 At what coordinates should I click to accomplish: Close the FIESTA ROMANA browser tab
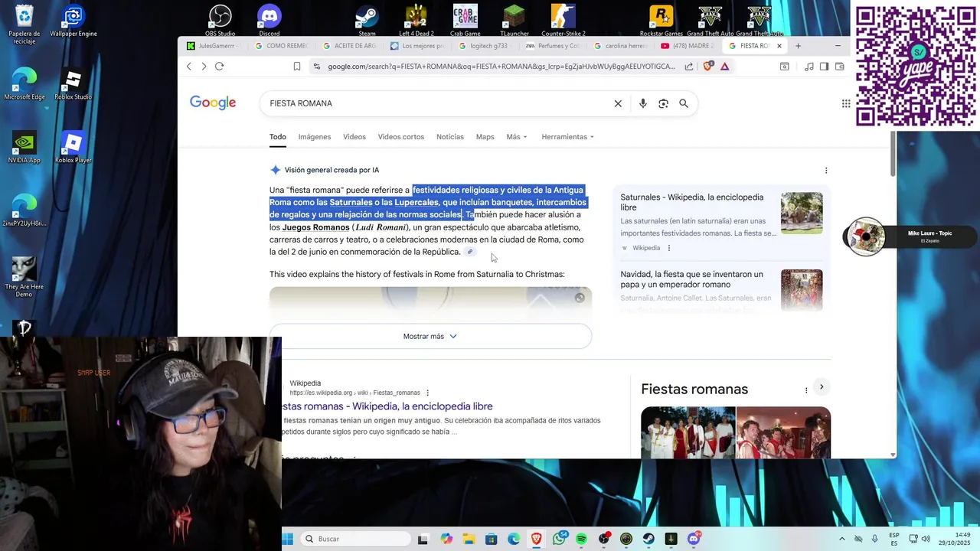point(779,46)
